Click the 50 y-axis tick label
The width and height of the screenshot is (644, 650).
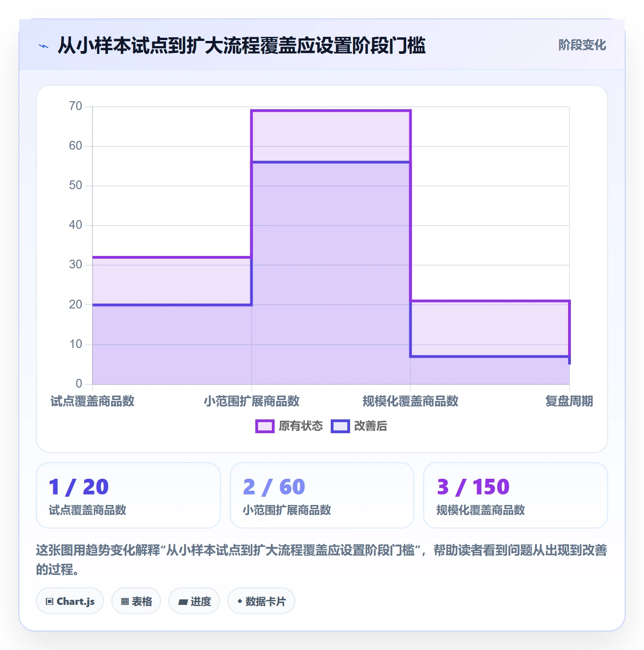click(x=75, y=186)
